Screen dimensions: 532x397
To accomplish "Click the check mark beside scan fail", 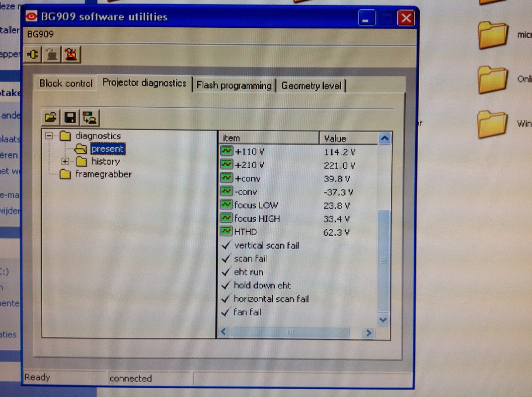I will point(227,259).
